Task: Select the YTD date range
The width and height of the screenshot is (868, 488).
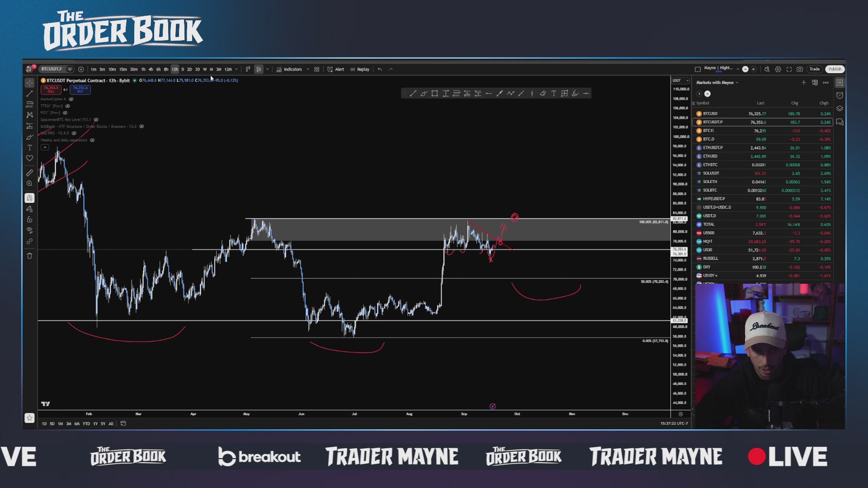Action: pyautogui.click(x=86, y=424)
